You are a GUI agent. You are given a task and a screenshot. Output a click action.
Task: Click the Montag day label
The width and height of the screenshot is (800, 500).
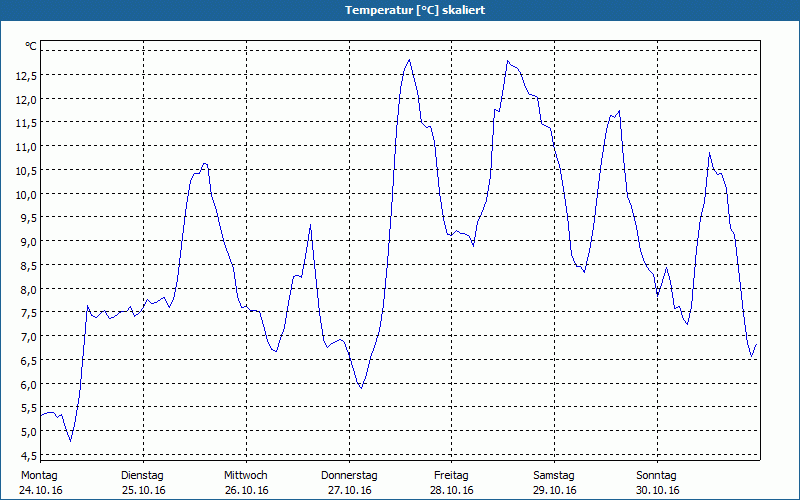point(39,476)
